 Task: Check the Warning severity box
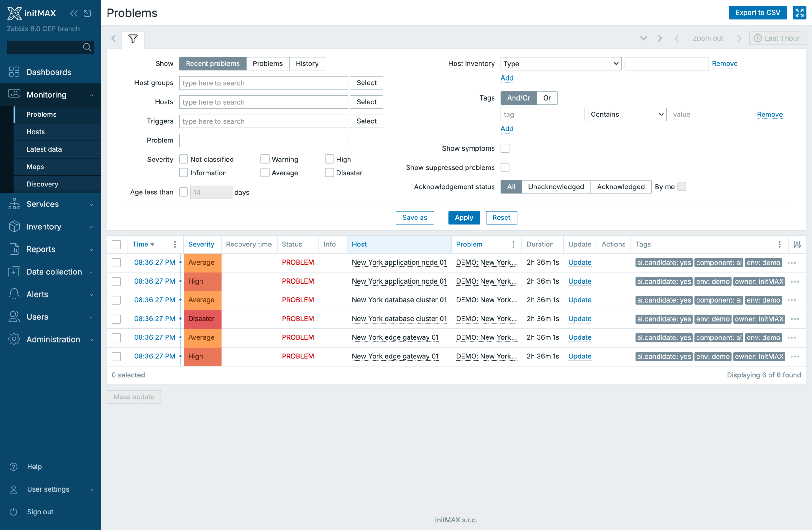click(x=265, y=159)
